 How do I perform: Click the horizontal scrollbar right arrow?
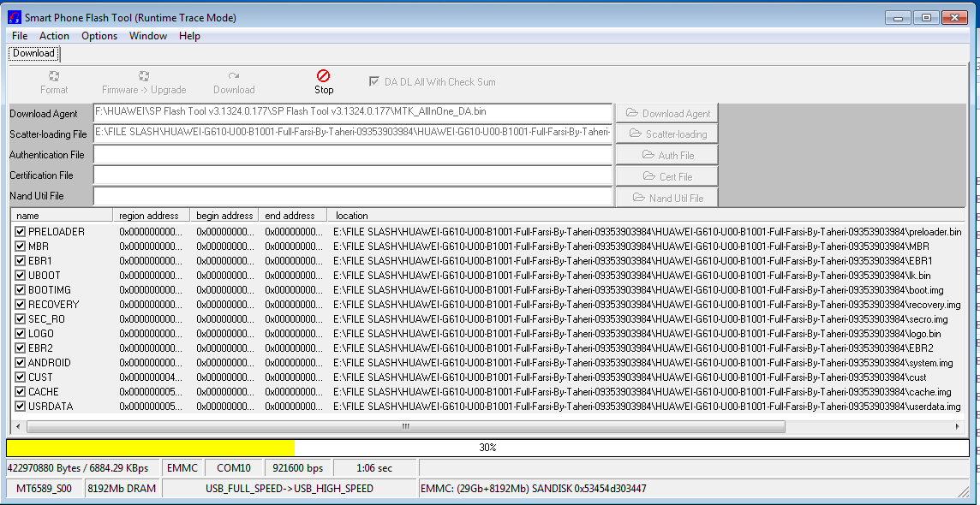[x=957, y=426]
